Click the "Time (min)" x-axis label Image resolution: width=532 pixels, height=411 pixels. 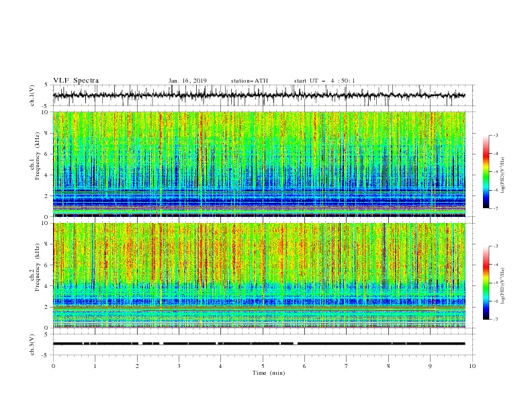(x=269, y=373)
